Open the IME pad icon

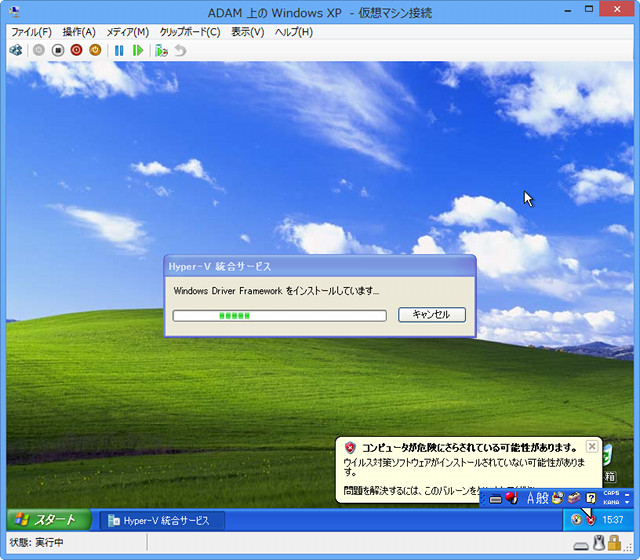(558, 498)
